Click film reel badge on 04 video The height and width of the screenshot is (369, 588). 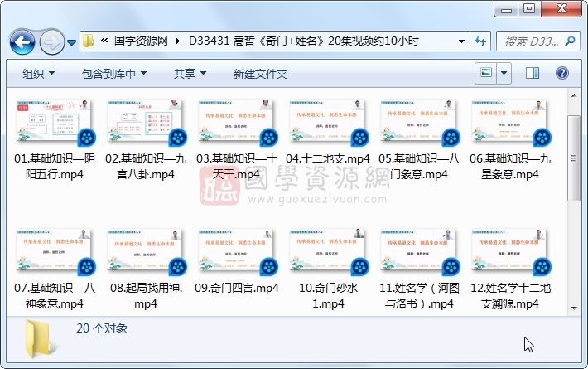point(360,138)
